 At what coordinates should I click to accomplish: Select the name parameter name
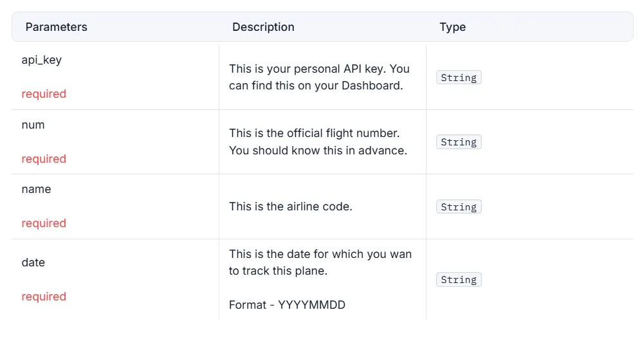click(36, 189)
